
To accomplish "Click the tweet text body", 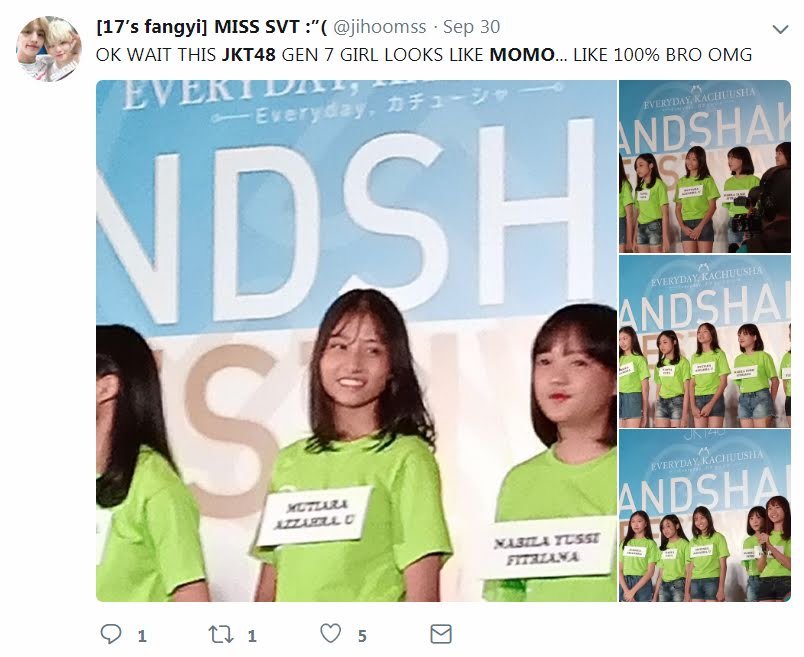I will (424, 54).
